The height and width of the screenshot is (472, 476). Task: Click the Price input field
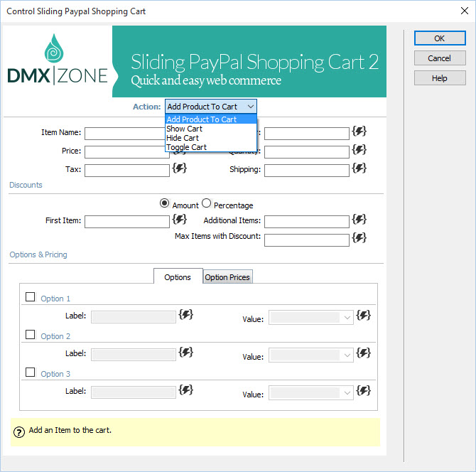pos(127,152)
